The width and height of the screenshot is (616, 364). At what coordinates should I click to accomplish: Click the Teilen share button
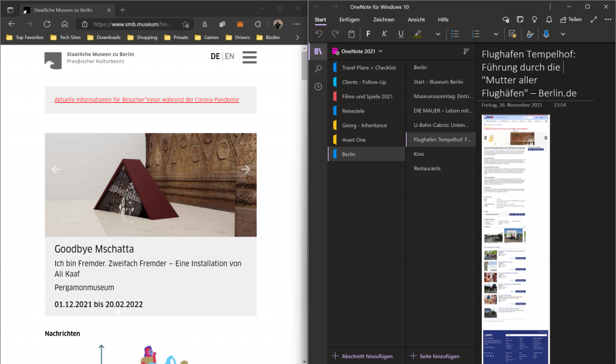[571, 19]
